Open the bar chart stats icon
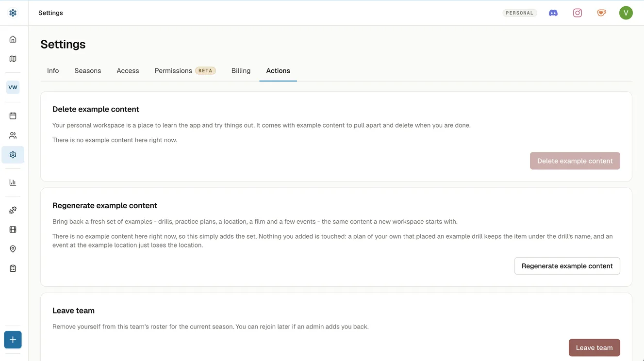 tap(13, 182)
